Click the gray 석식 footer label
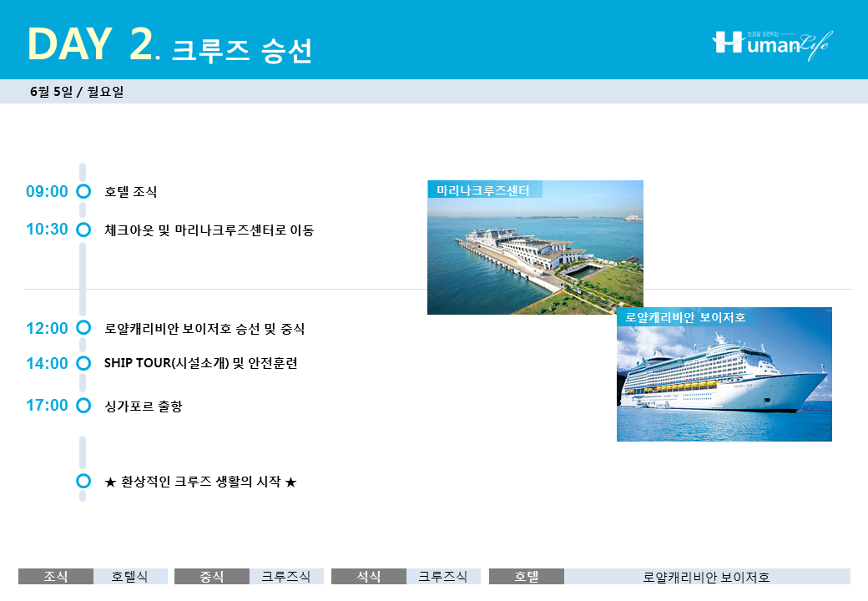This screenshot has width=868, height=601. [x=369, y=576]
